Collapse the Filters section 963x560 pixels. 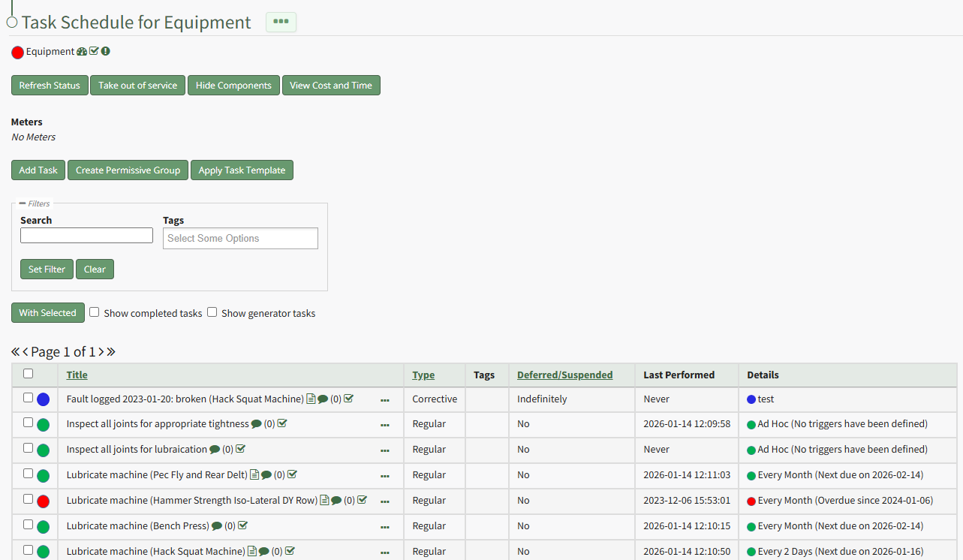[x=23, y=203]
